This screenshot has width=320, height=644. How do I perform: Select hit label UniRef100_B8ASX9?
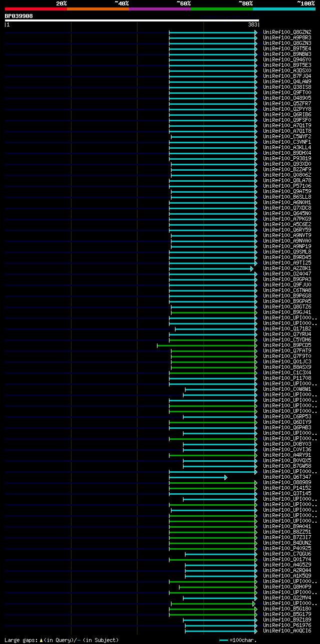pos(287,367)
